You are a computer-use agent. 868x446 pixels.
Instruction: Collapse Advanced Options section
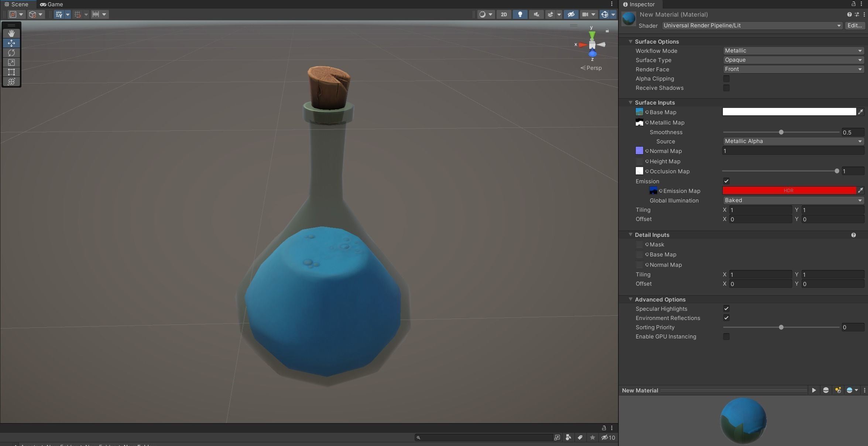(x=631, y=299)
